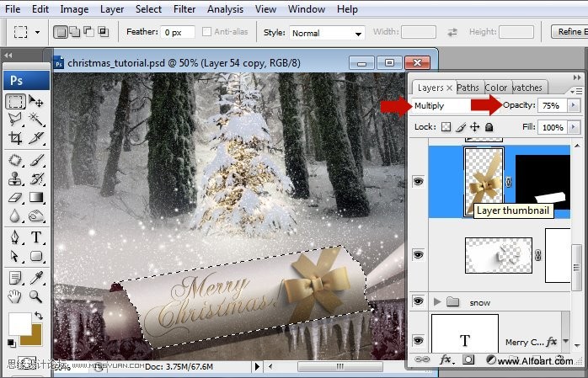The width and height of the screenshot is (588, 378).
Task: Open the tool preset picker arrow
Action: tap(37, 32)
